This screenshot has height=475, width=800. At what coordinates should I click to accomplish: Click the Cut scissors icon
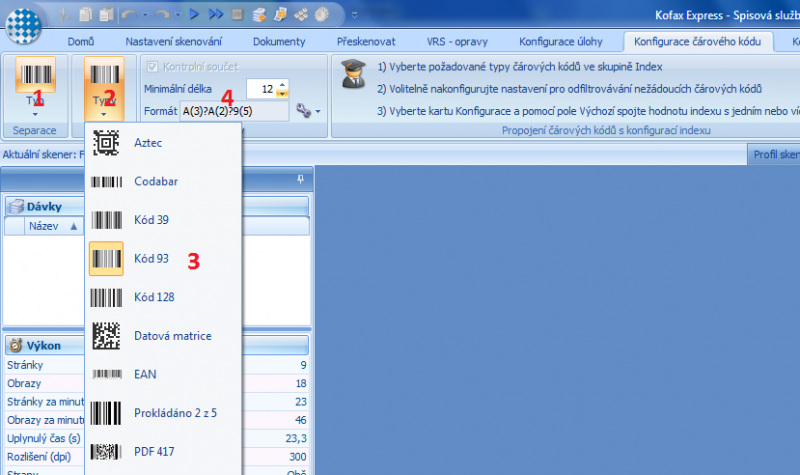64,15
